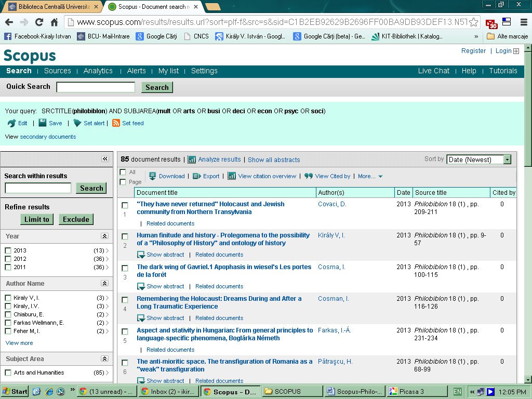Click the View citation overview chart icon
532x399 pixels.
[x=232, y=176]
